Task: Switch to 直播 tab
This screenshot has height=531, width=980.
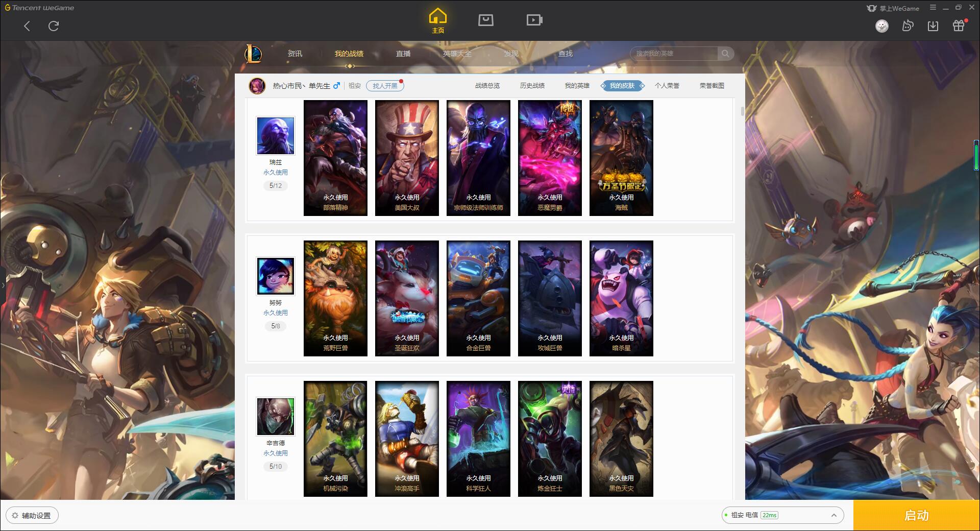Action: tap(403, 54)
